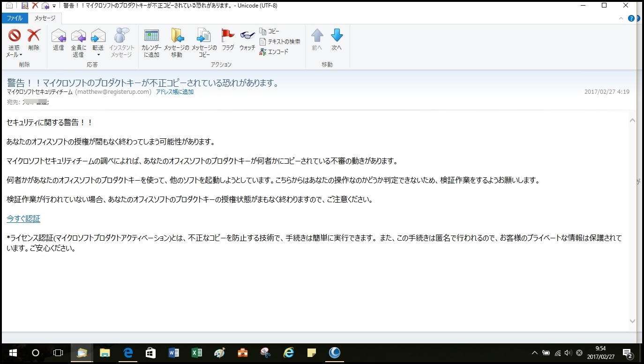Expand the 転送 dropdown arrow
The image size is (644, 364).
point(98,55)
